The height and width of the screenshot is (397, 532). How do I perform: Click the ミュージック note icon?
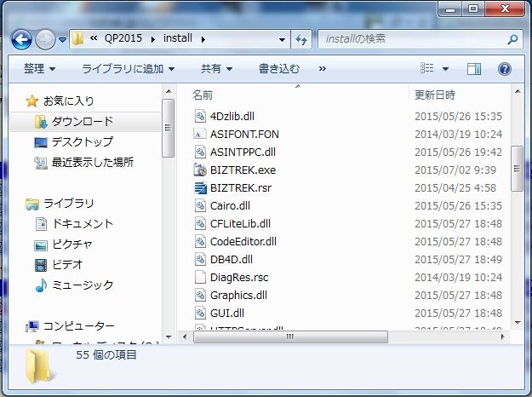pyautogui.click(x=41, y=285)
